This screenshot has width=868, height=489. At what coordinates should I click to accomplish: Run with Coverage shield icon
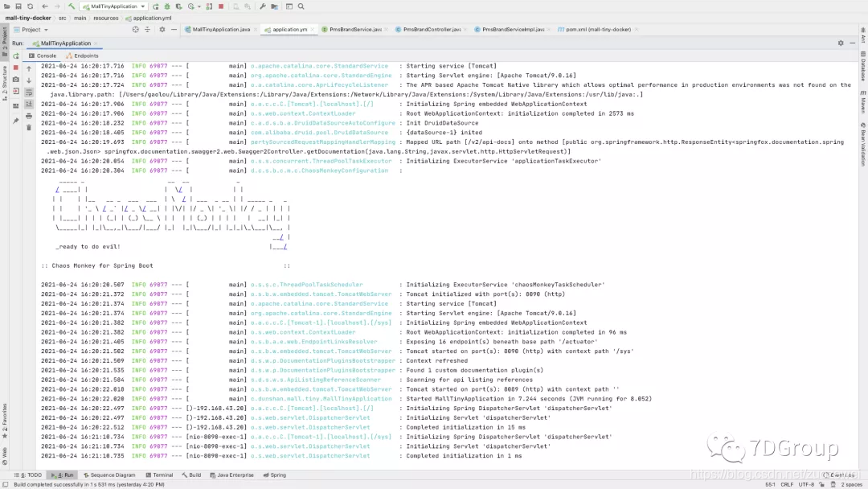pos(178,6)
